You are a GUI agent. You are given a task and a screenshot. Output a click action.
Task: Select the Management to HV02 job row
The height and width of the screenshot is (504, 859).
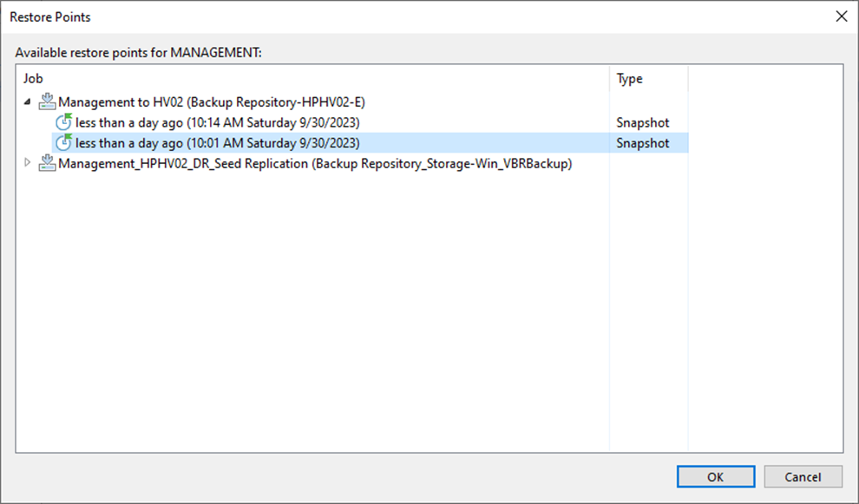[x=212, y=101]
